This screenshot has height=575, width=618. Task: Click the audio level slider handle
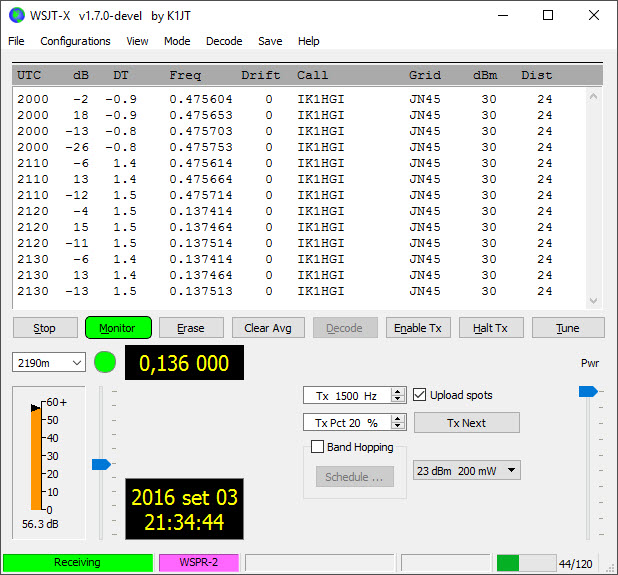pos(101,464)
